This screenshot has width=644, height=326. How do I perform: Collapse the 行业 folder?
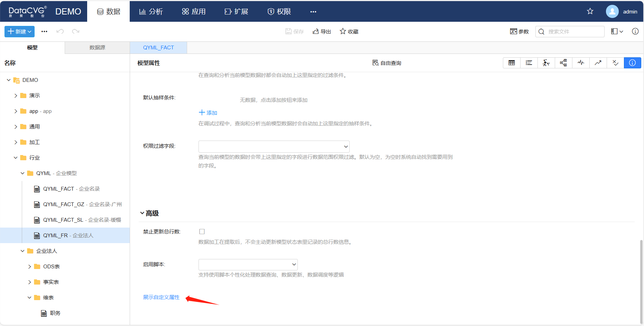16,158
